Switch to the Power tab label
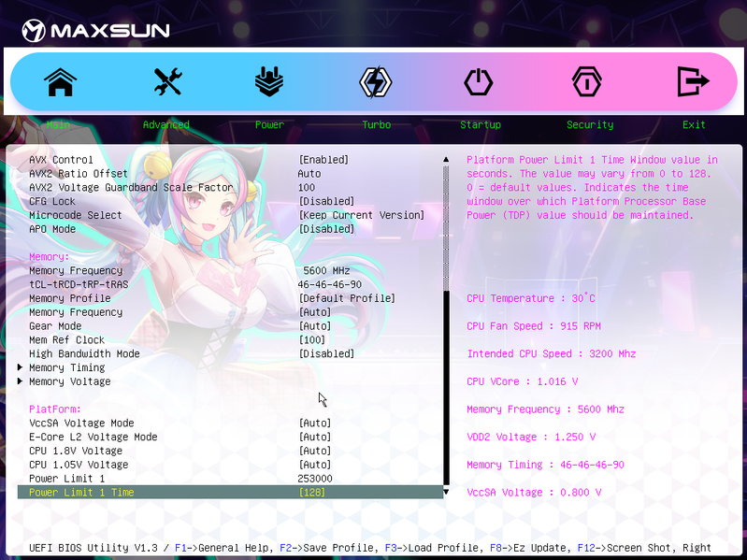Image resolution: width=747 pixels, height=560 pixels. (269, 124)
